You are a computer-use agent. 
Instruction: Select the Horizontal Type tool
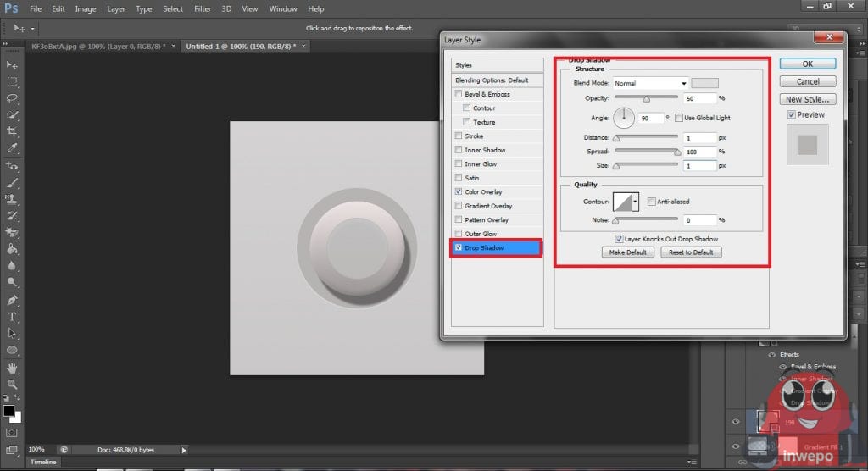12,316
